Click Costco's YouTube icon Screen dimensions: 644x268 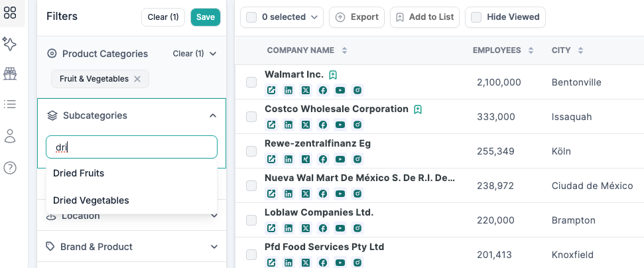pyautogui.click(x=340, y=125)
